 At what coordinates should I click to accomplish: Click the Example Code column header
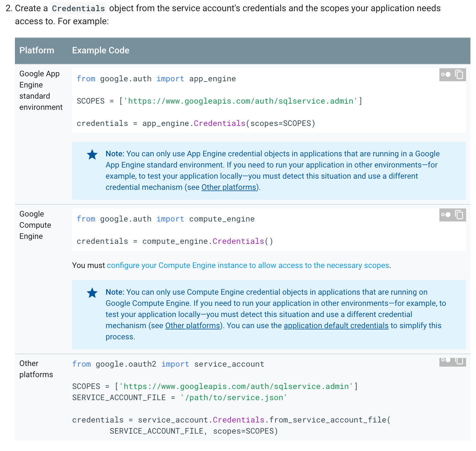pyautogui.click(x=101, y=50)
